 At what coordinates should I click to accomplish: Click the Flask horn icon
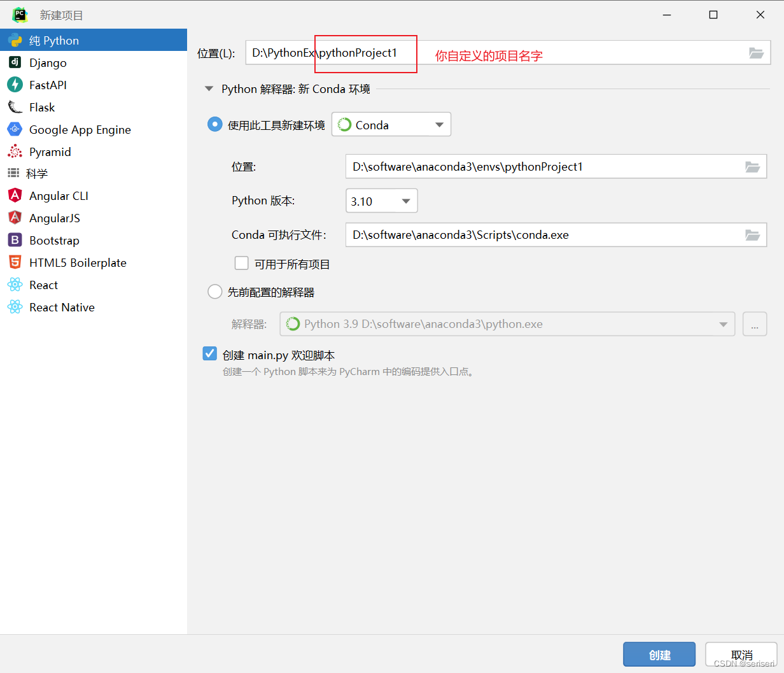[x=15, y=107]
